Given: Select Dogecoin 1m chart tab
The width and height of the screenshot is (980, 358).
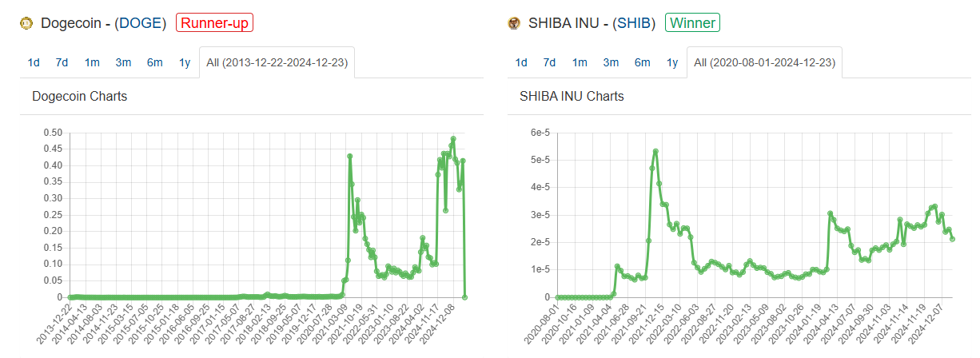Looking at the screenshot, I should pos(92,62).
